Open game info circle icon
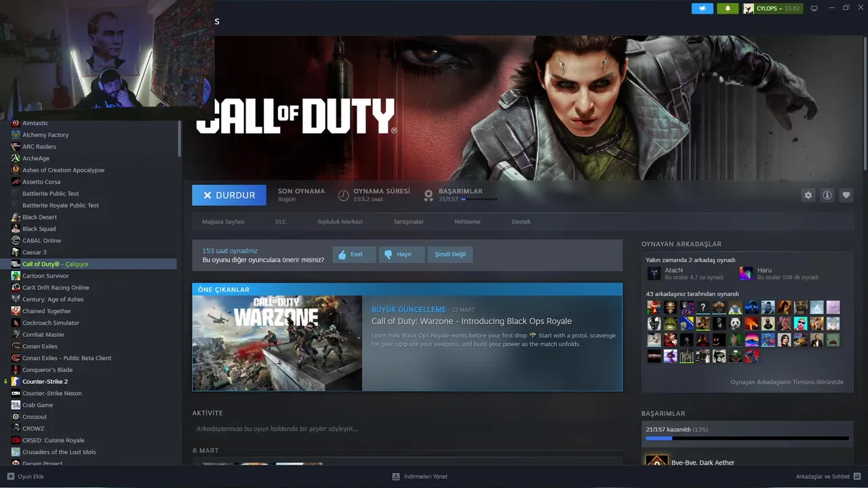Viewport: 868px width, 488px height. [827, 195]
